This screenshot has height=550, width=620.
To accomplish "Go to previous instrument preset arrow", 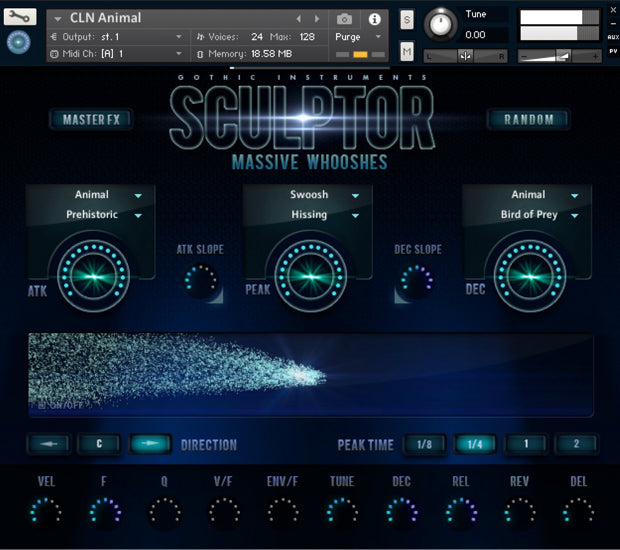I will pyautogui.click(x=299, y=19).
